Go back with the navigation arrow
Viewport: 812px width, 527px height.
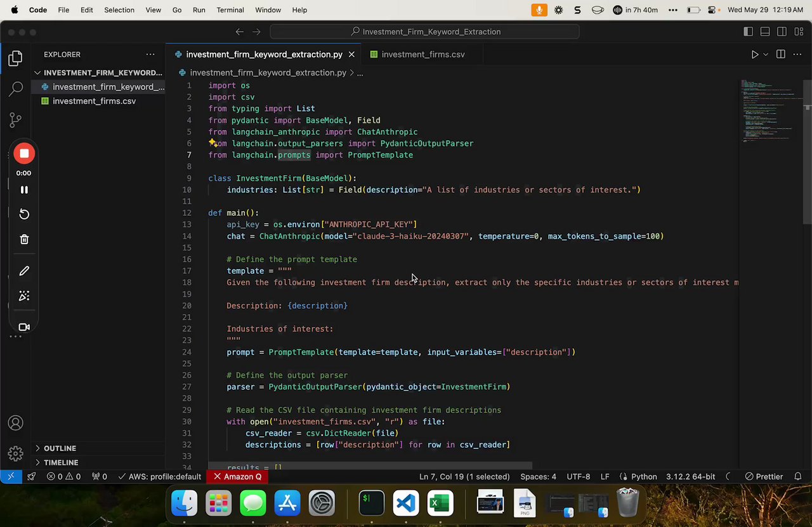coord(239,32)
